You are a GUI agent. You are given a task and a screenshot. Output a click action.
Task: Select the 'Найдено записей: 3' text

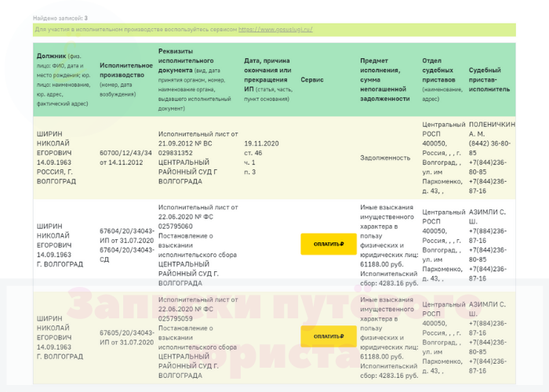tap(60, 18)
